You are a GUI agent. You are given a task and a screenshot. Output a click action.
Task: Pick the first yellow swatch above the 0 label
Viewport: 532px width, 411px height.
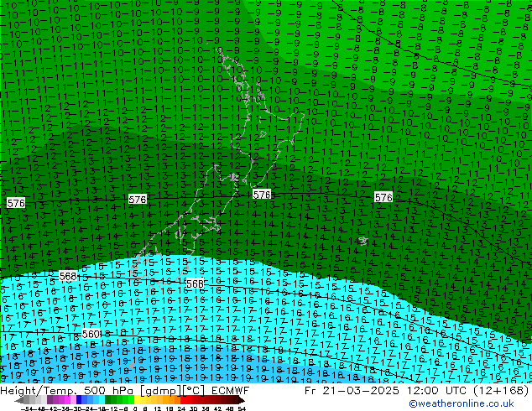point(137,400)
